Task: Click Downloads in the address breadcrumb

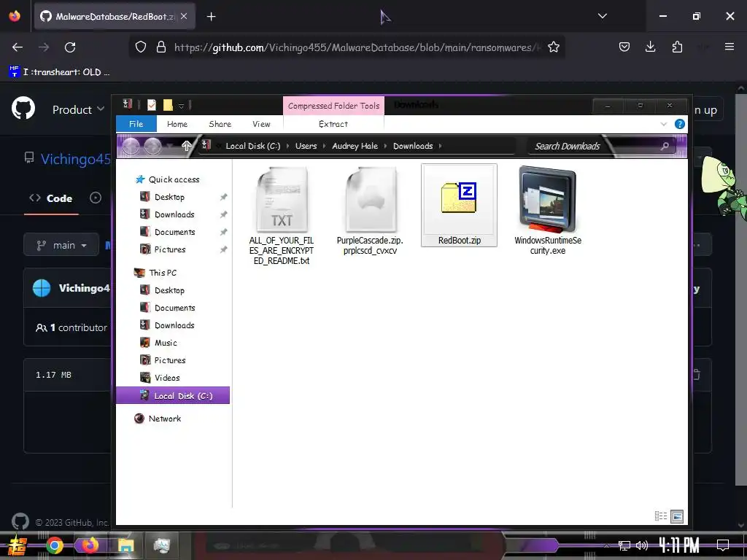Action: [413, 146]
